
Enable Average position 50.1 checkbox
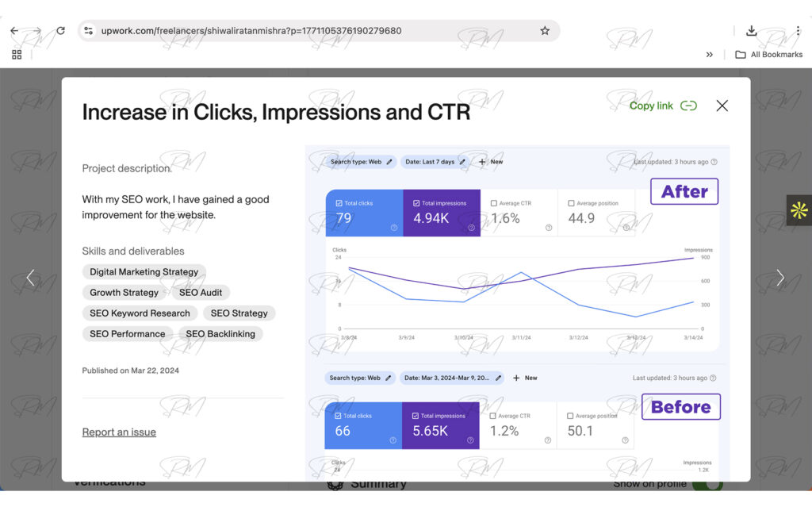click(x=570, y=416)
